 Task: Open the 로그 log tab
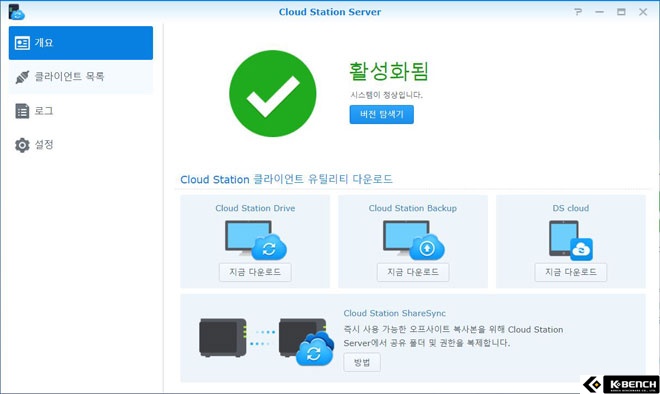coord(81,111)
